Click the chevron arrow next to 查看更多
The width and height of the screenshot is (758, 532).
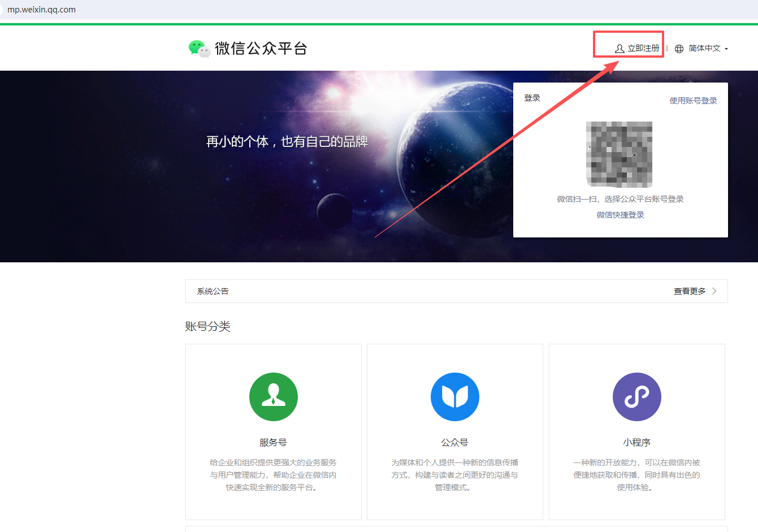click(714, 291)
